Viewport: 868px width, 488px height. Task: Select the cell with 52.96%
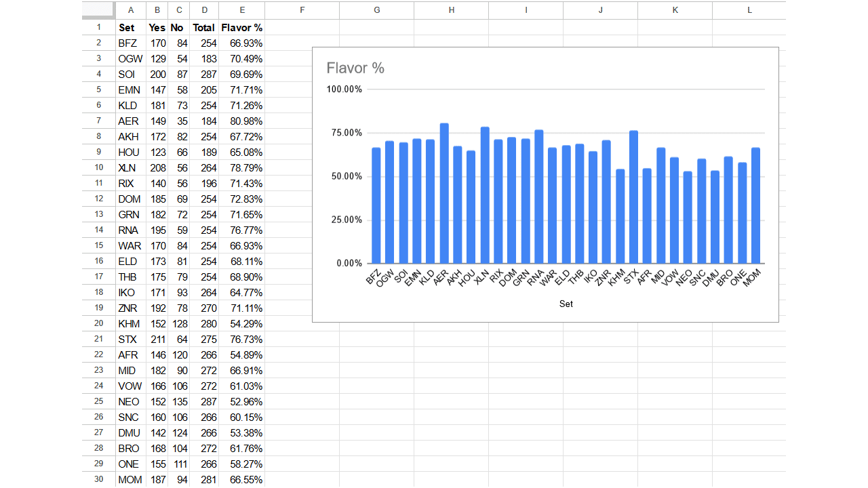241,401
